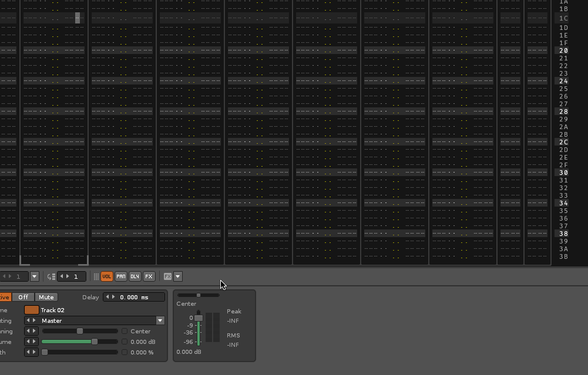
Task: Set track state to Off
Action: pos(23,297)
